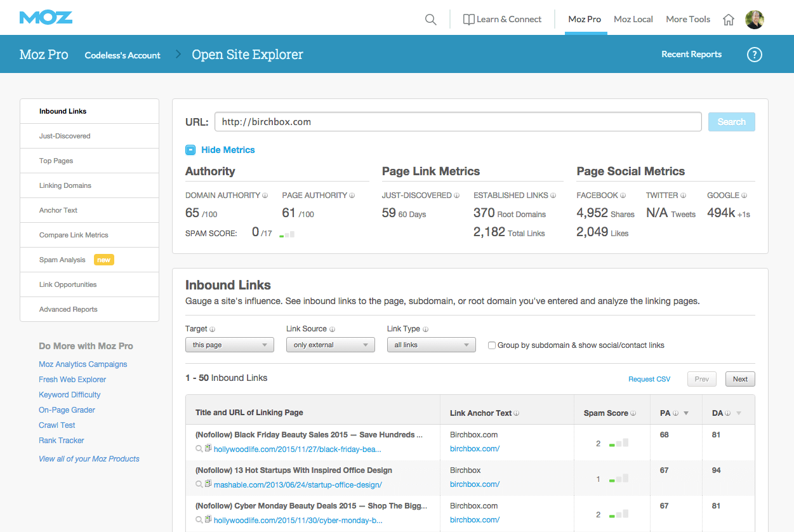This screenshot has height=532, width=794.
Task: Click info icon next to Link Type
Action: click(x=425, y=329)
